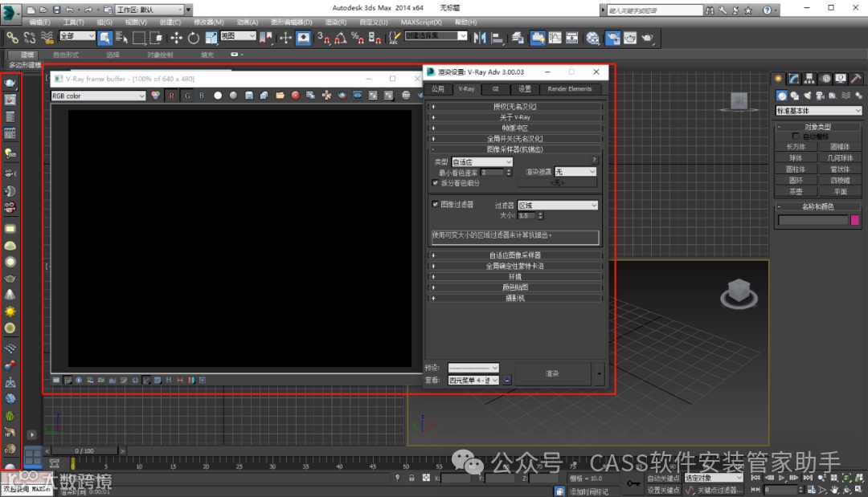868x497 pixels.
Task: Click the red clear image icon in frame buffer
Action: [296, 96]
